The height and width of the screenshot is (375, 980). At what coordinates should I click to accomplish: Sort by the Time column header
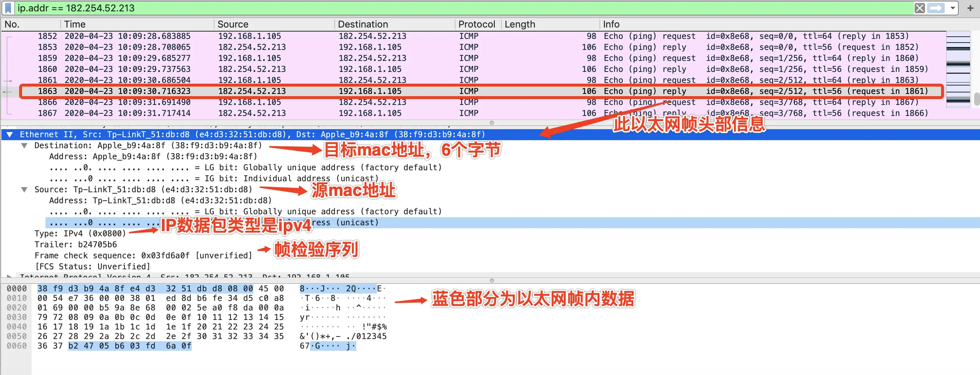pos(74,24)
